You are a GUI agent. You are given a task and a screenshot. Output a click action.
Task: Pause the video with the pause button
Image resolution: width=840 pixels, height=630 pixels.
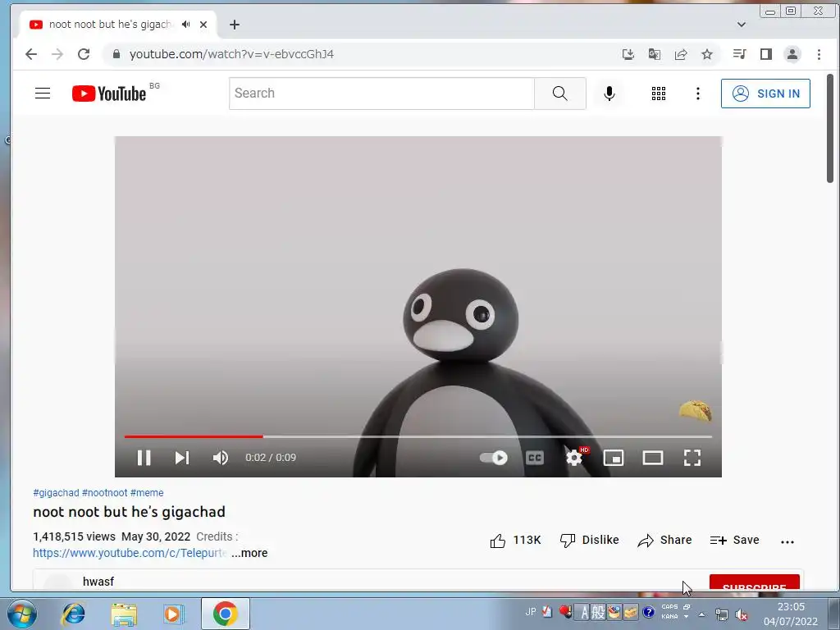144,458
